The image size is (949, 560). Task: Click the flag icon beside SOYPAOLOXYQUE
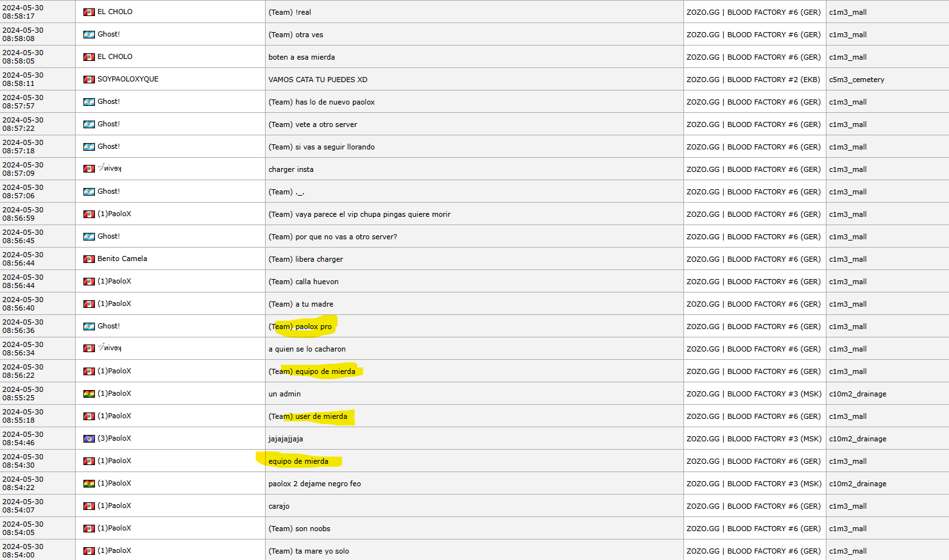[x=89, y=80]
